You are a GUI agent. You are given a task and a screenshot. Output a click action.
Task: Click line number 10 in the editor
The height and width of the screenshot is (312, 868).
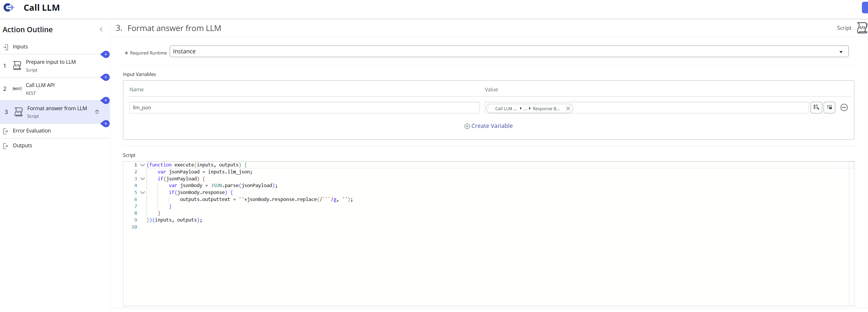tap(134, 227)
